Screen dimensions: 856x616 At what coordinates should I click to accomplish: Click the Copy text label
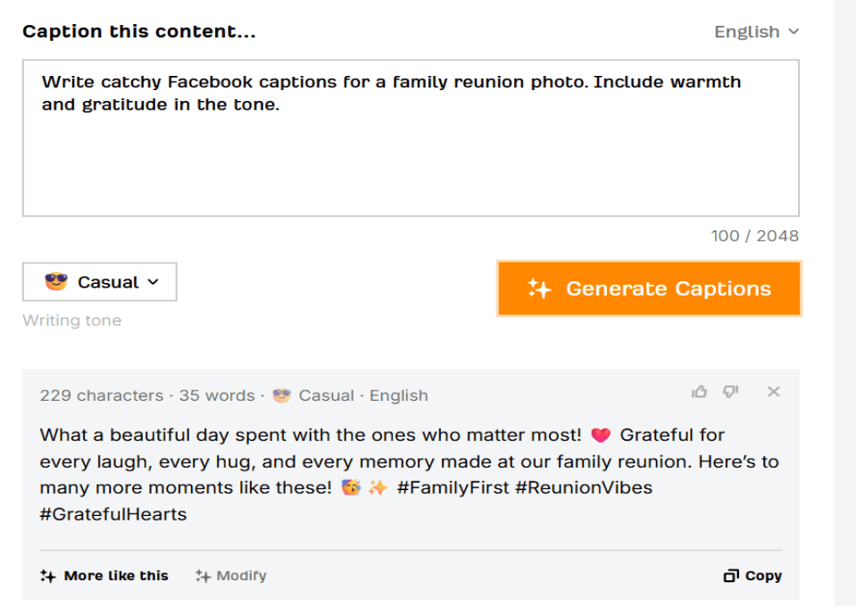(763, 576)
